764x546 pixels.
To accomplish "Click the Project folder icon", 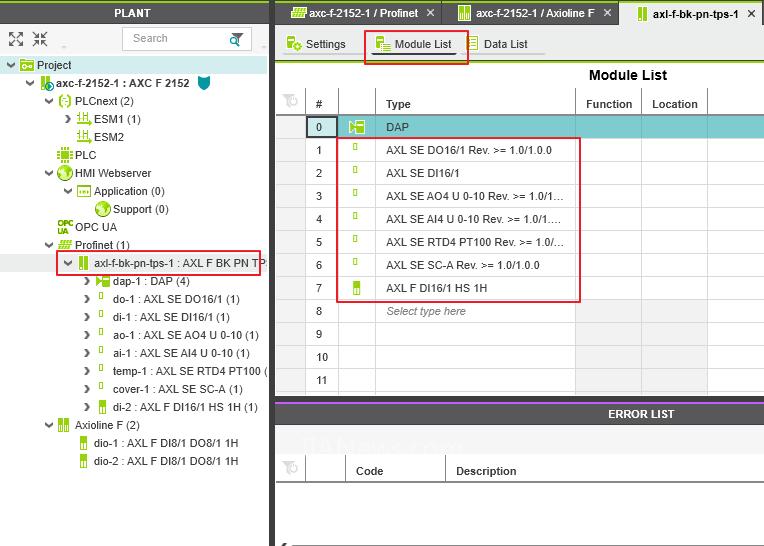I will coord(27,65).
